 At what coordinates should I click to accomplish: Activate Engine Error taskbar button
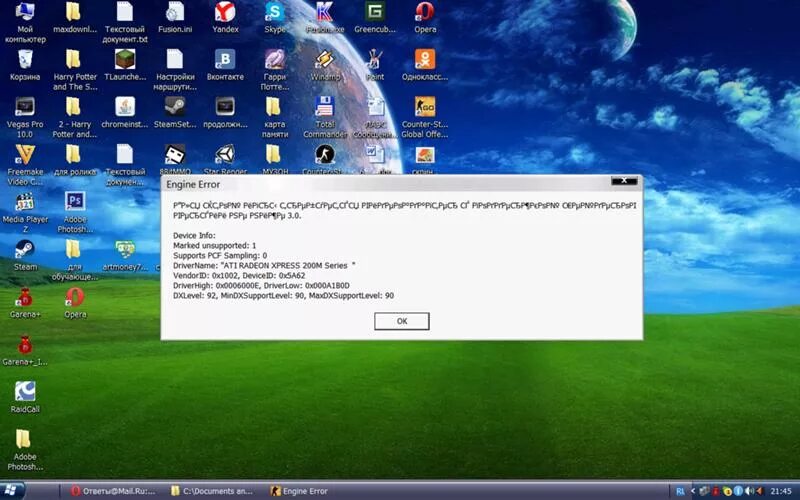click(299, 491)
